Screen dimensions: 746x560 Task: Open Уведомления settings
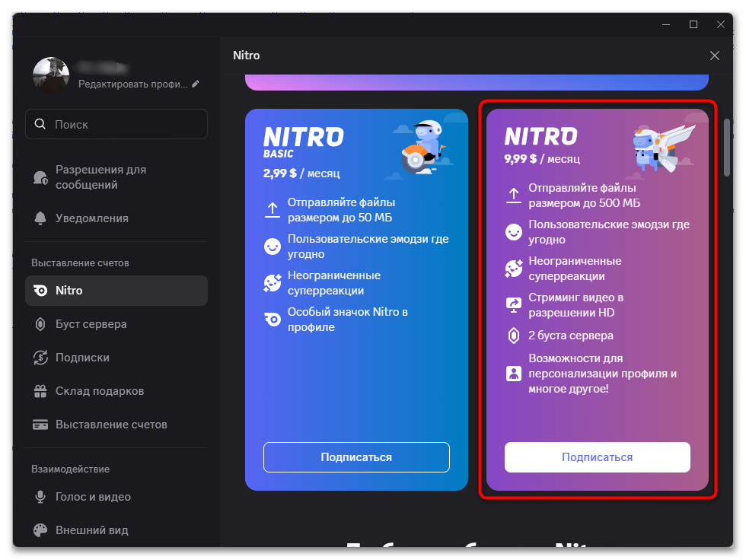point(116,218)
